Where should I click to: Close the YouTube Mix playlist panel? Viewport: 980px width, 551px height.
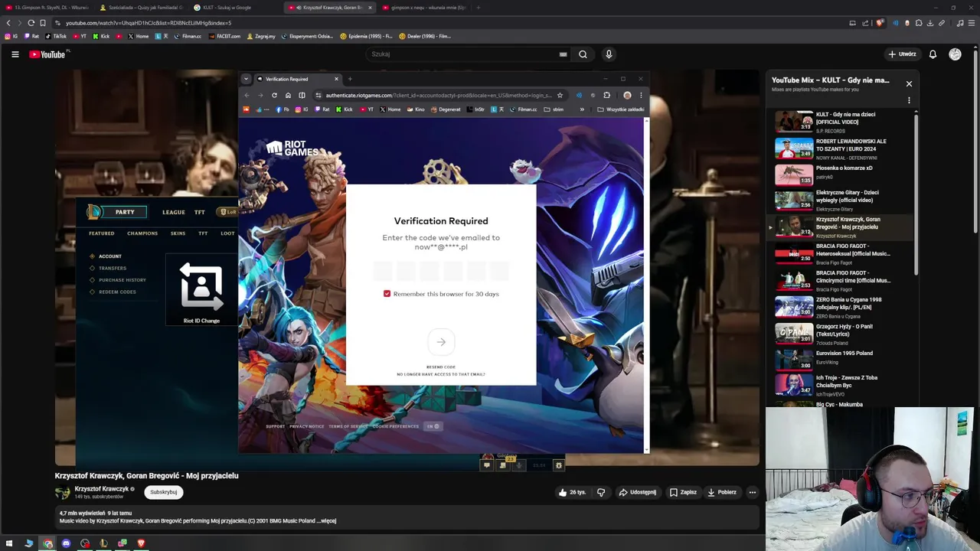pyautogui.click(x=909, y=83)
